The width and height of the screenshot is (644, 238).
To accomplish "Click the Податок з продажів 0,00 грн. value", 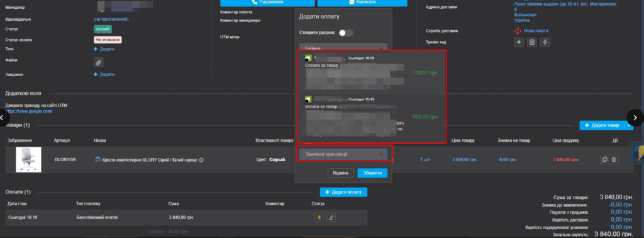I will 622,212.
